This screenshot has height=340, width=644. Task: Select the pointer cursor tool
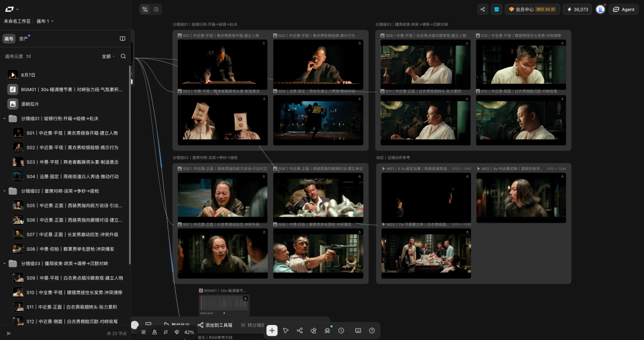click(x=286, y=330)
